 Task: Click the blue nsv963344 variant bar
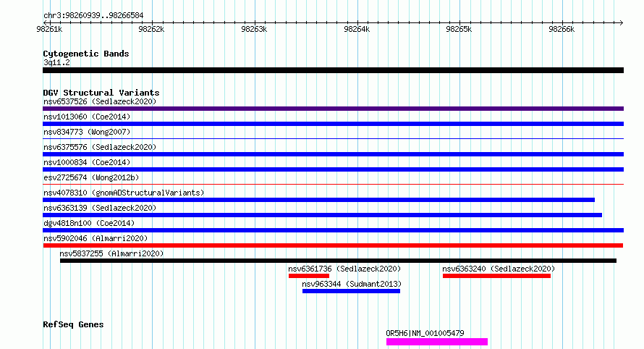[x=351, y=291]
